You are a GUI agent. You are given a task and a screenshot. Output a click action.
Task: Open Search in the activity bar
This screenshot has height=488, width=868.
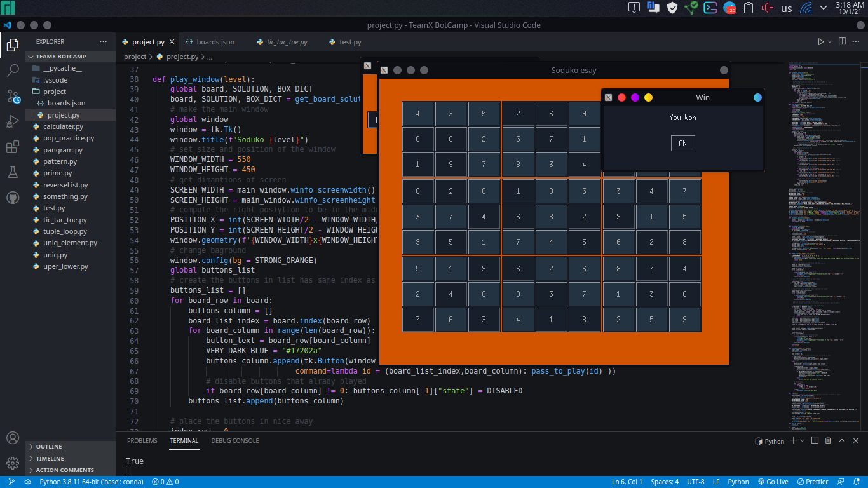click(13, 70)
